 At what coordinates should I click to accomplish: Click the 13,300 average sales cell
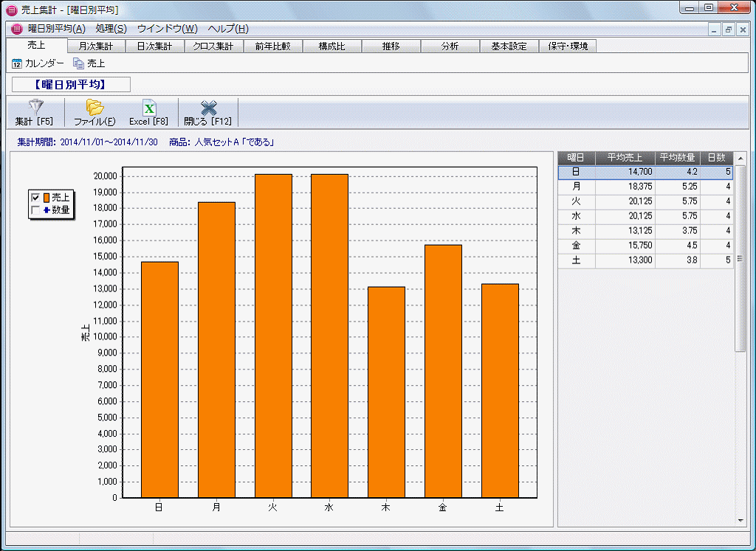tap(625, 260)
